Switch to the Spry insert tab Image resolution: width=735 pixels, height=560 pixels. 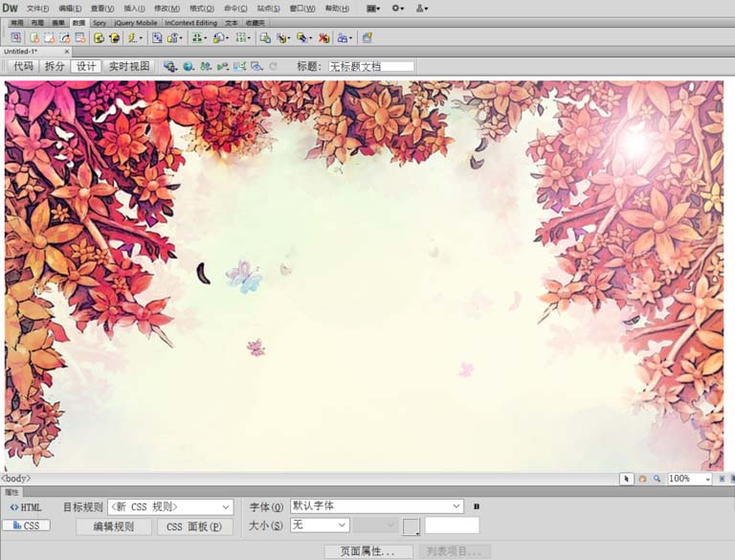[x=100, y=22]
